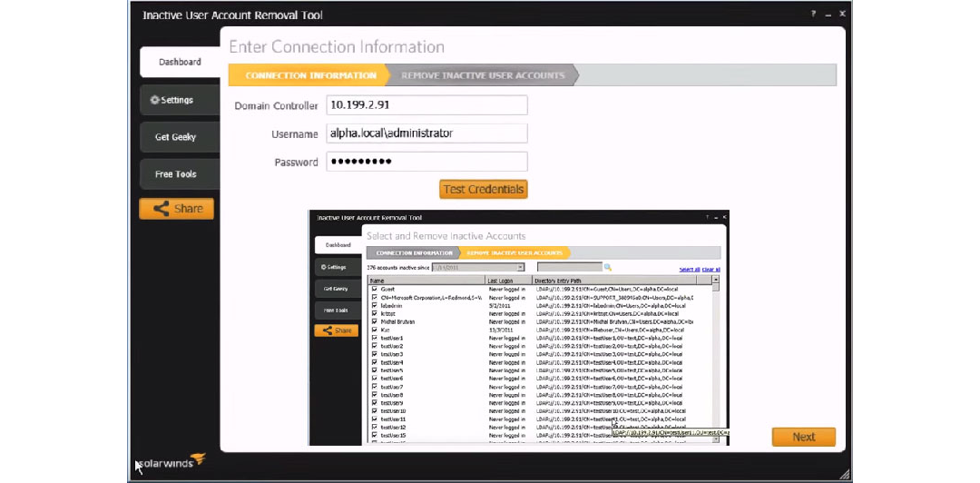Click the resize grip at the window corner
Image resolution: width=980 pixels, height=483 pixels.
(844, 474)
